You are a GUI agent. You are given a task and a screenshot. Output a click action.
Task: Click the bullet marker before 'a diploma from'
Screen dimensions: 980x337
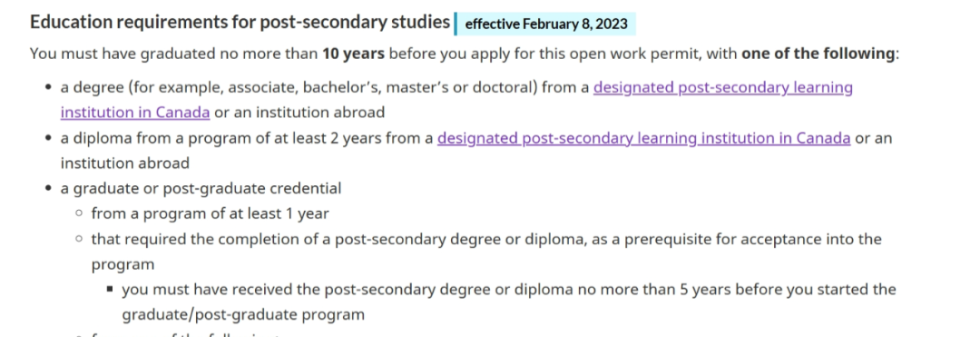48,138
